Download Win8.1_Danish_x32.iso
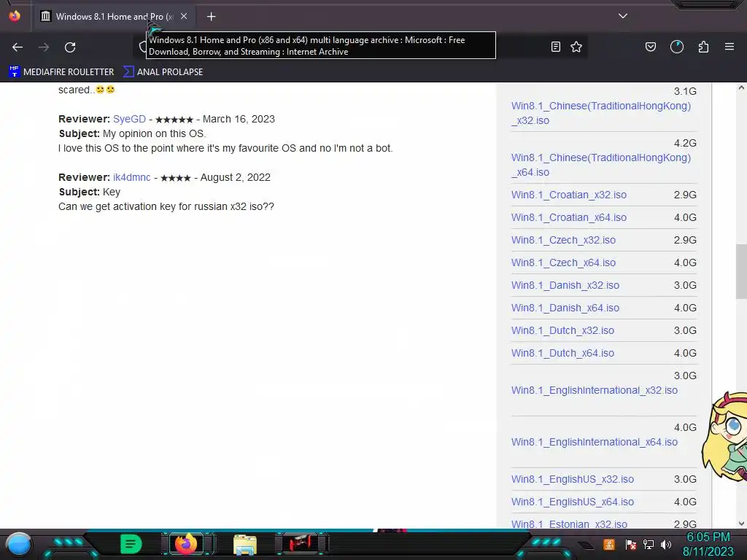The image size is (747, 560). tap(565, 285)
